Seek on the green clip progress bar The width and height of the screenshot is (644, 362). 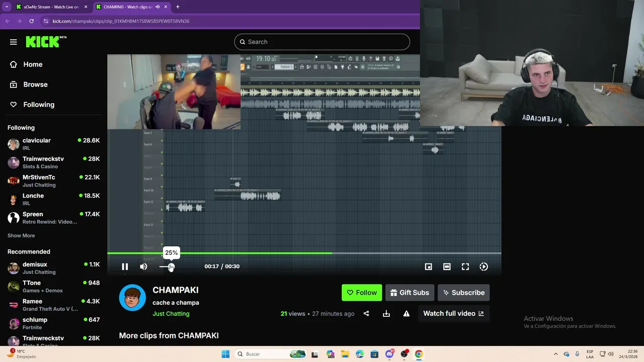[x=304, y=253]
